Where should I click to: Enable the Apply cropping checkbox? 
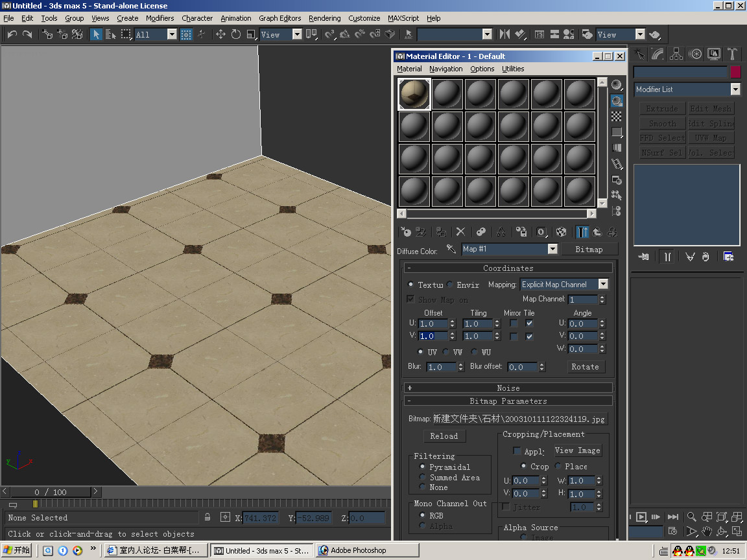tap(517, 451)
